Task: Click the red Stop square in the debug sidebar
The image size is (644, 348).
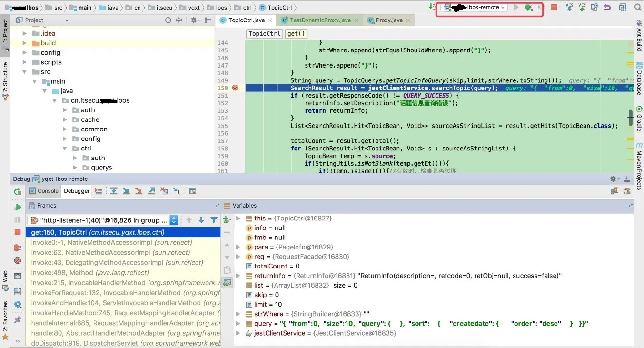Action: (x=18, y=232)
